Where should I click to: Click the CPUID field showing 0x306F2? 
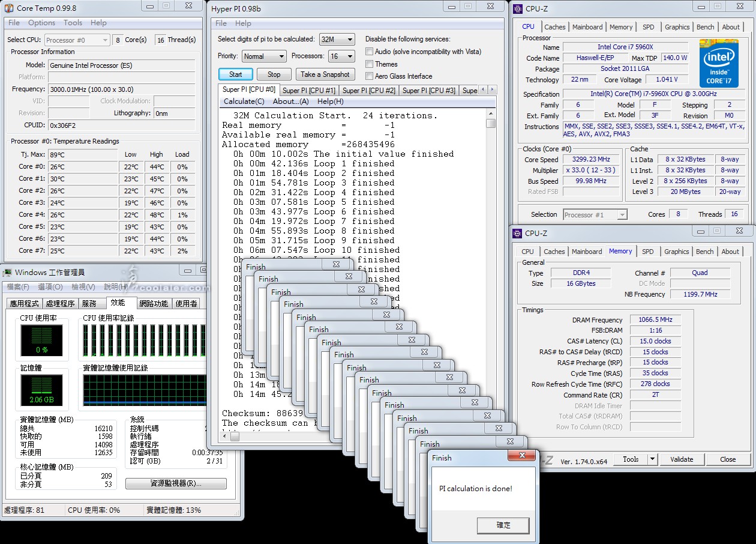pos(122,125)
